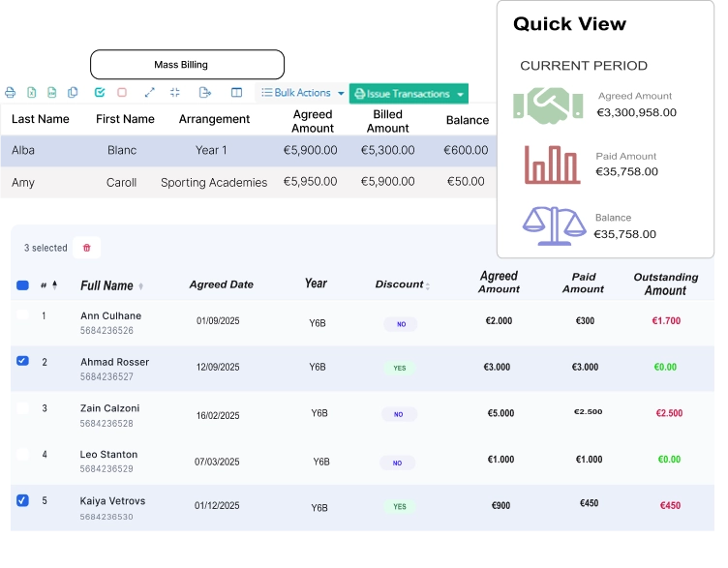The image size is (728, 568).
Task: Click the bar chart Paid Amount icon
Action: coord(552,164)
